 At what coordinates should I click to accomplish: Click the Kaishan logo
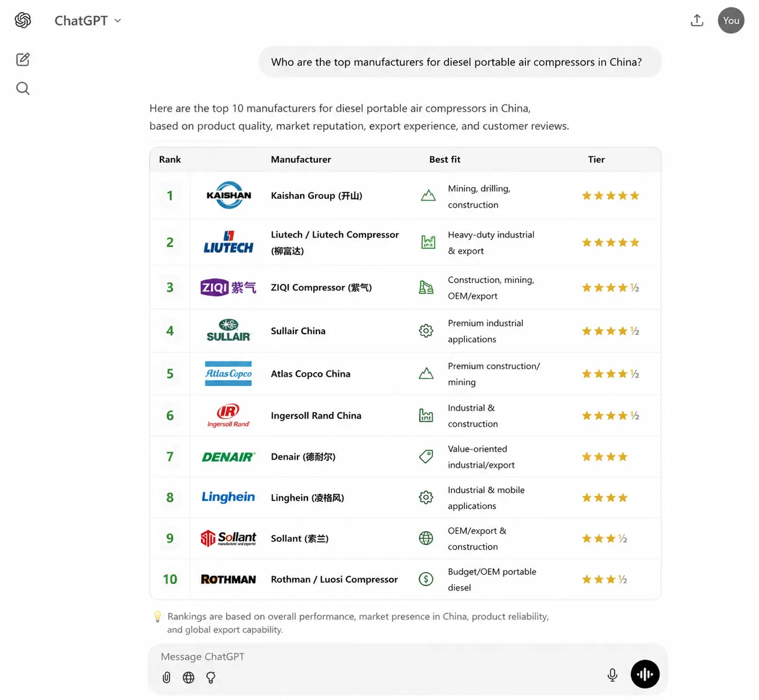tap(228, 195)
